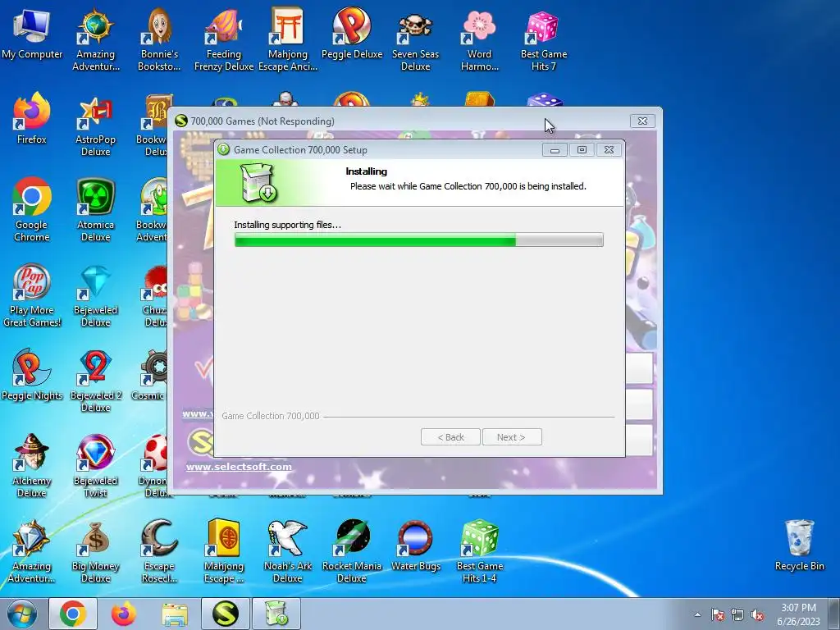This screenshot has width=840, height=630.
Task: Click the Show Desktop strip
Action: 834,614
